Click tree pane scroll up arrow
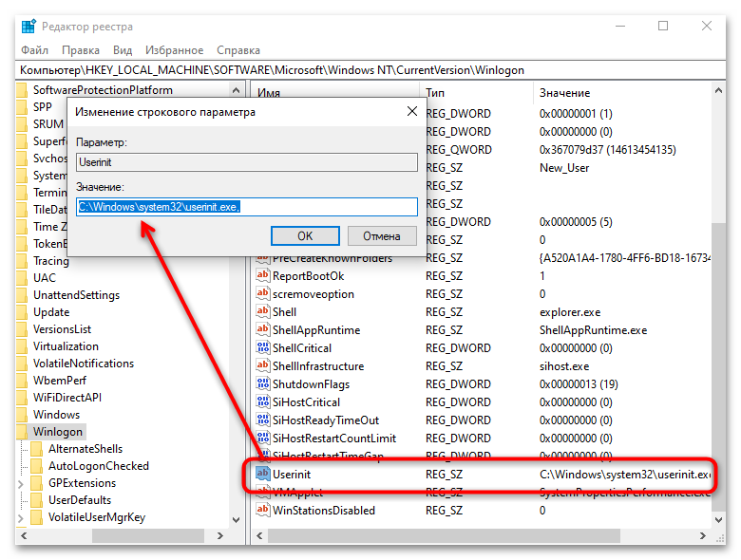 pyautogui.click(x=237, y=90)
